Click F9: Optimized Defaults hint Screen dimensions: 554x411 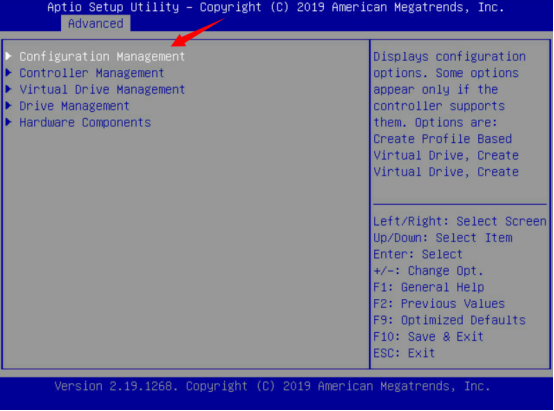(449, 320)
